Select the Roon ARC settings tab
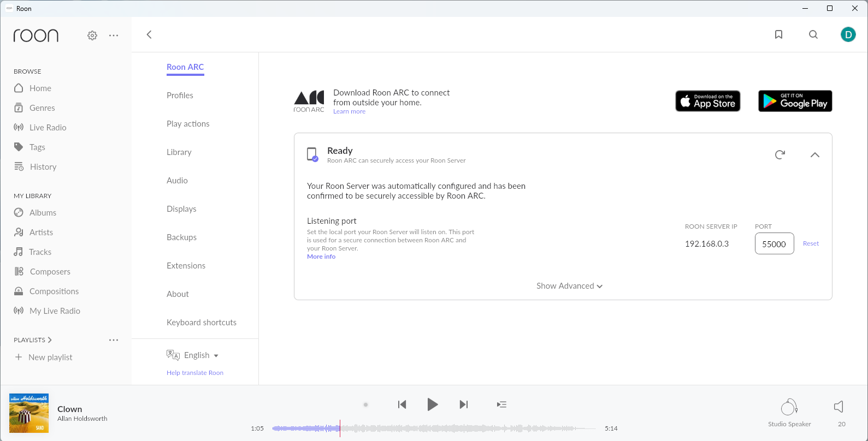The height and width of the screenshot is (441, 868). 185,67
